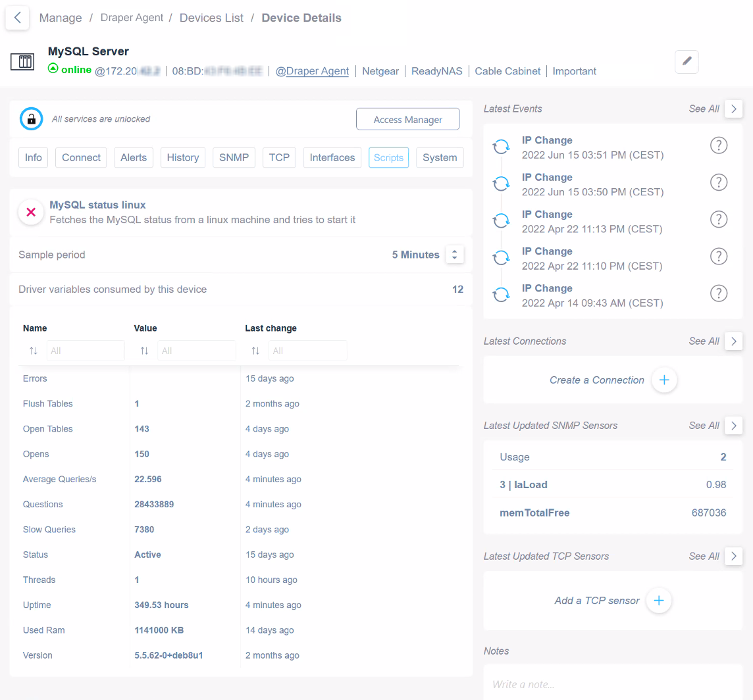This screenshot has width=753, height=700.
Task: Change the Sample period stepper value
Action: 454,255
